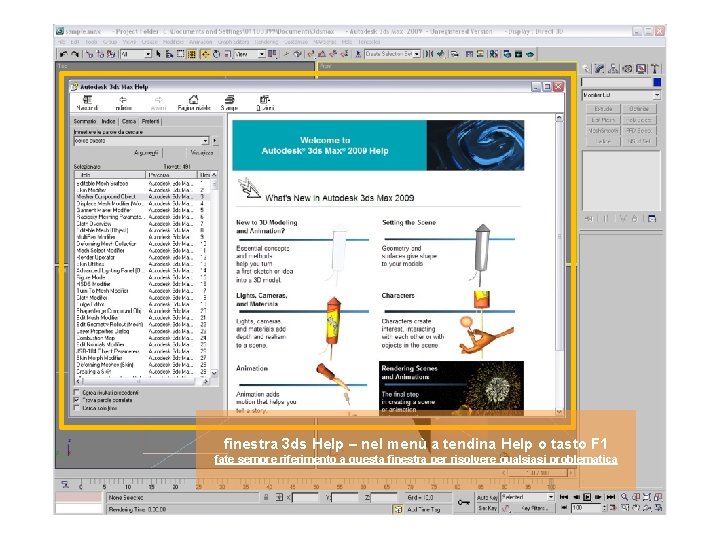
Task: Click the MeshSmooth modifier button
Action: (603, 130)
